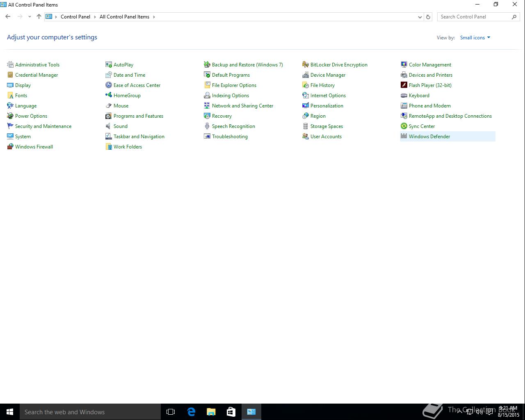Open RemoteApp and Desktop Connections
525x420 pixels.
coord(450,116)
